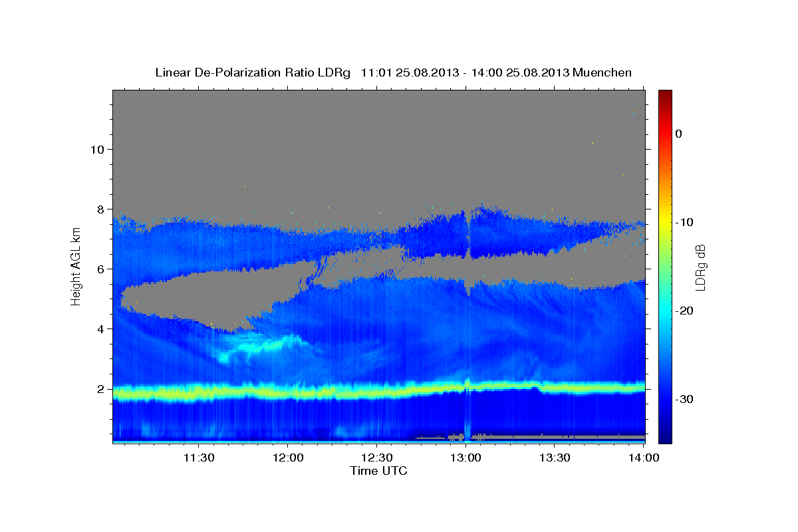Viewport: 798px width, 532px height.
Task: Click the height tick label 4
Action: (x=100, y=329)
